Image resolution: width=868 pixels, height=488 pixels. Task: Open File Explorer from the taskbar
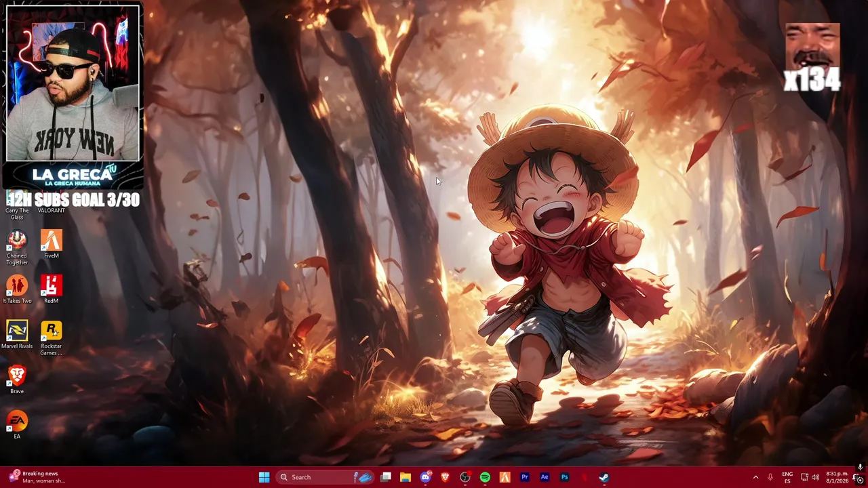(x=406, y=477)
